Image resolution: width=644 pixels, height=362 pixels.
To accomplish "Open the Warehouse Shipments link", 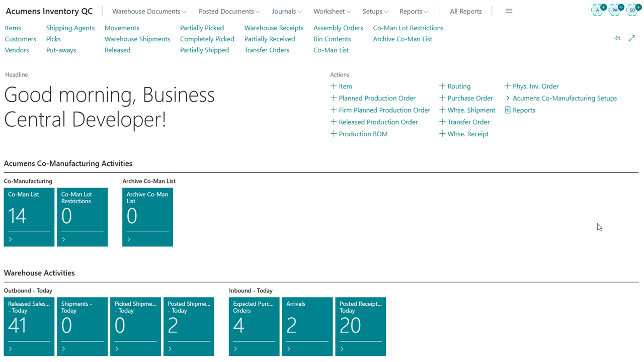I will click(137, 39).
